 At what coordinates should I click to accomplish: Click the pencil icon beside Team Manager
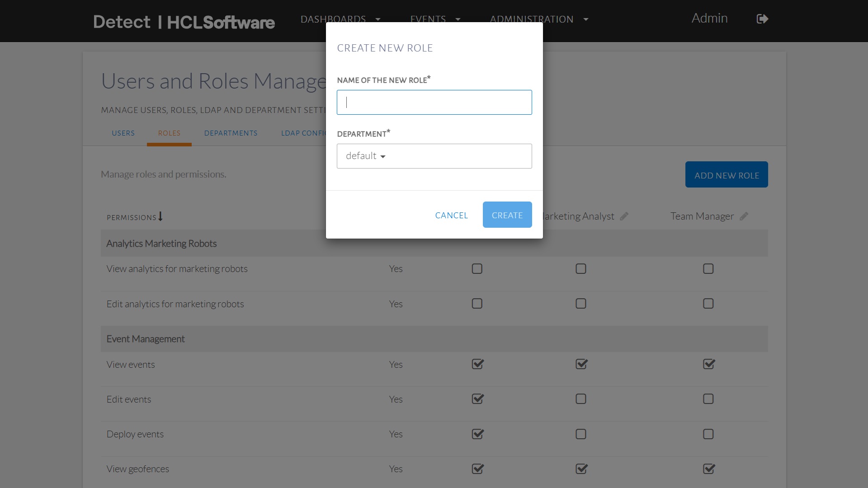coord(744,216)
